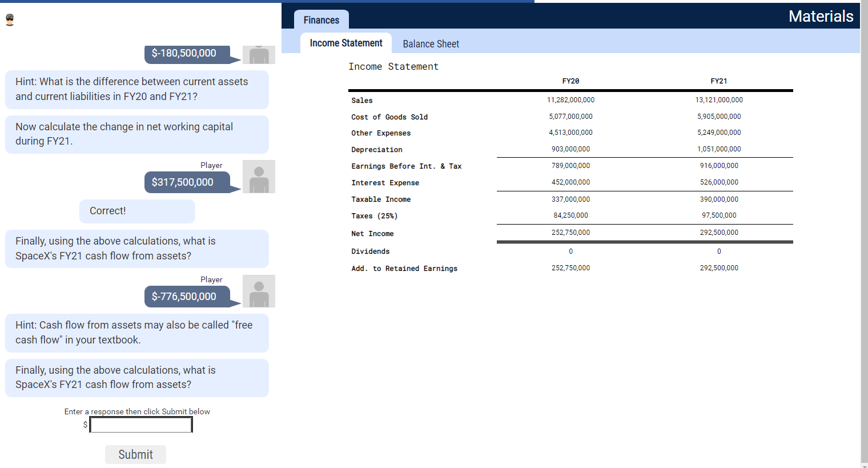Click the Sales row label
Viewport: 868px width, 468px height.
pos(362,101)
